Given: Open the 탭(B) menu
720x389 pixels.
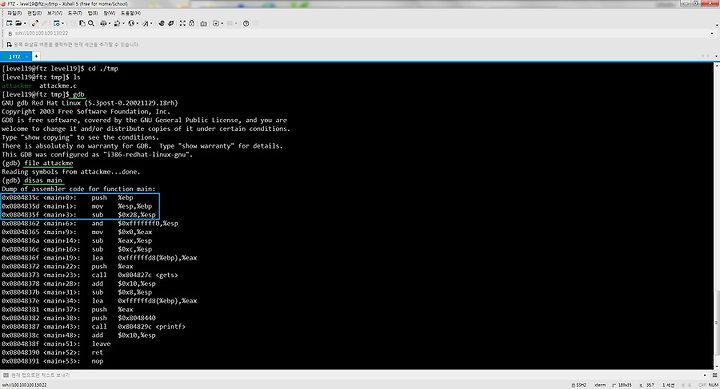Looking at the screenshot, I should (x=93, y=13).
